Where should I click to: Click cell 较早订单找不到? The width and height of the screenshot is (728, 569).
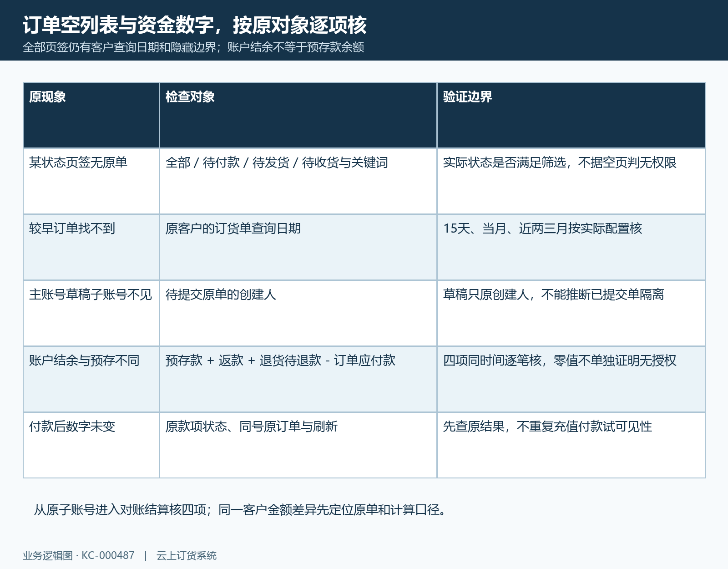pyautogui.click(x=91, y=247)
